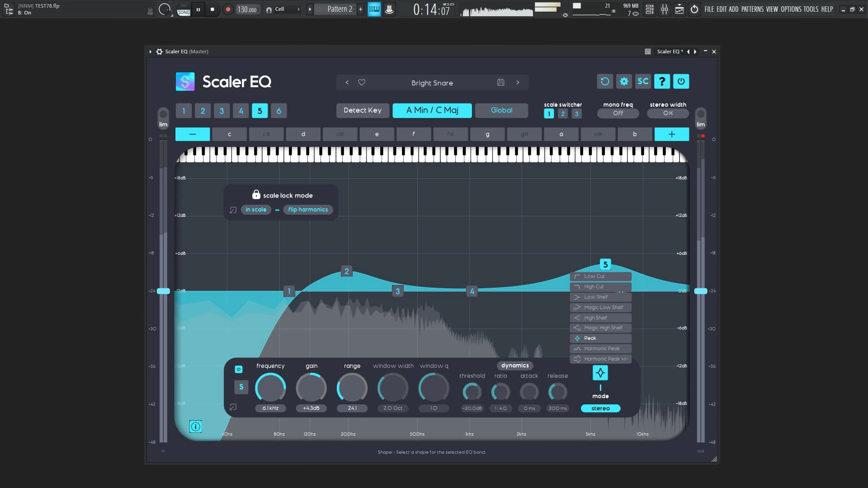868x488 pixels.
Task: Collapse the scale lock mode popup
Action: (233, 210)
